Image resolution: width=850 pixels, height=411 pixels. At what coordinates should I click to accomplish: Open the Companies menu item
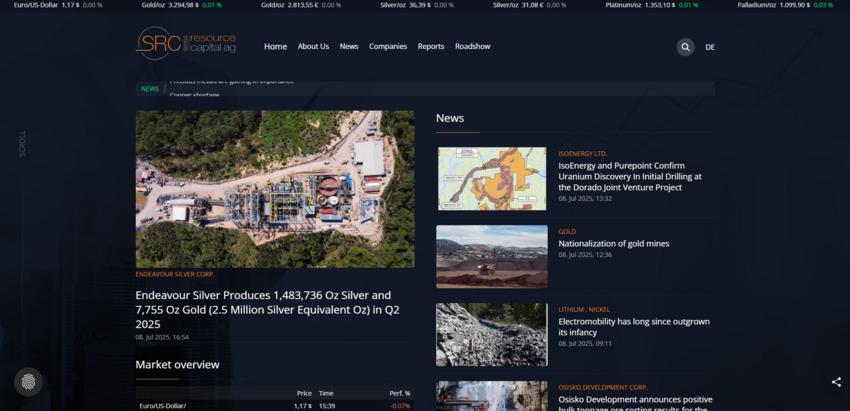388,47
